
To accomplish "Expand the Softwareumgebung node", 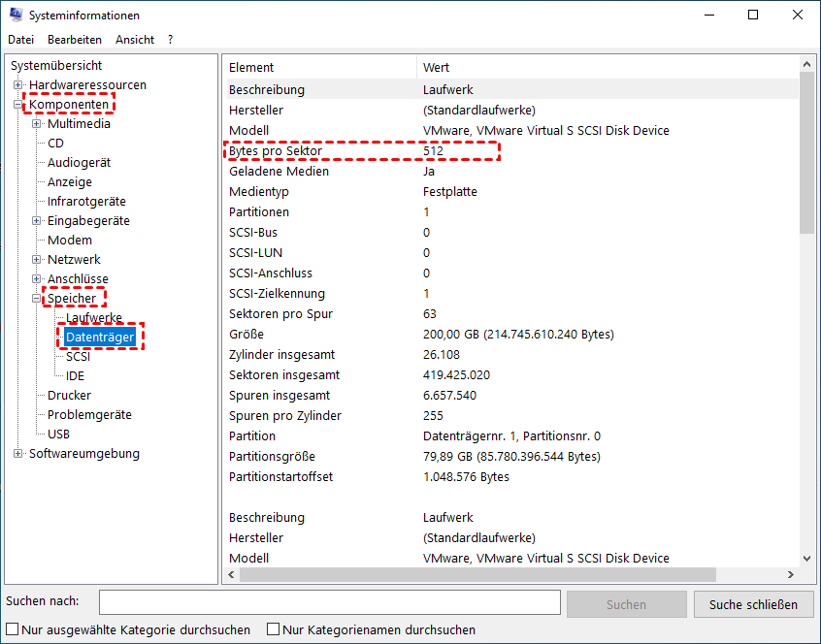I will (x=17, y=454).
